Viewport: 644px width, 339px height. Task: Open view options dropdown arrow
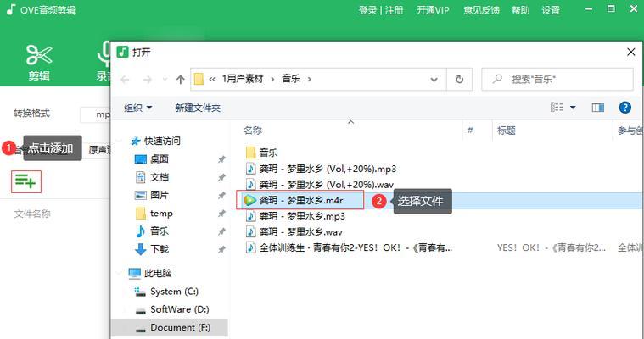click(x=573, y=108)
